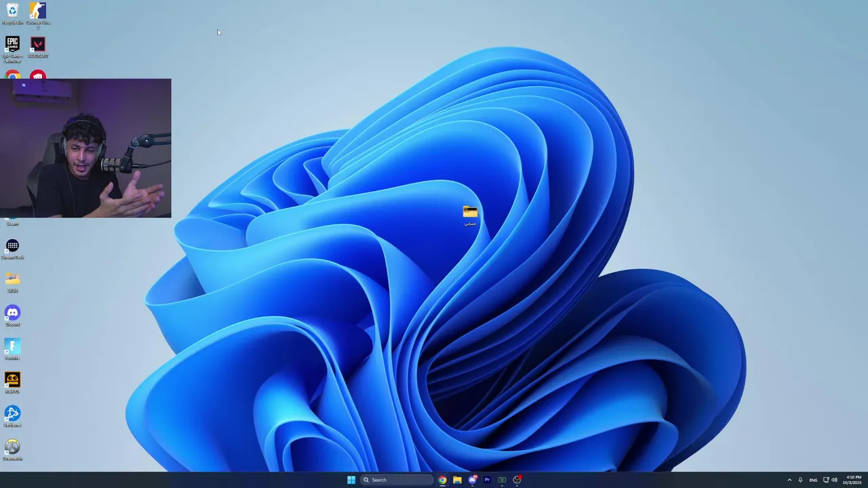Viewport: 868px width, 488px height.
Task: Open the red-badged app on the taskbar
Action: (517, 480)
